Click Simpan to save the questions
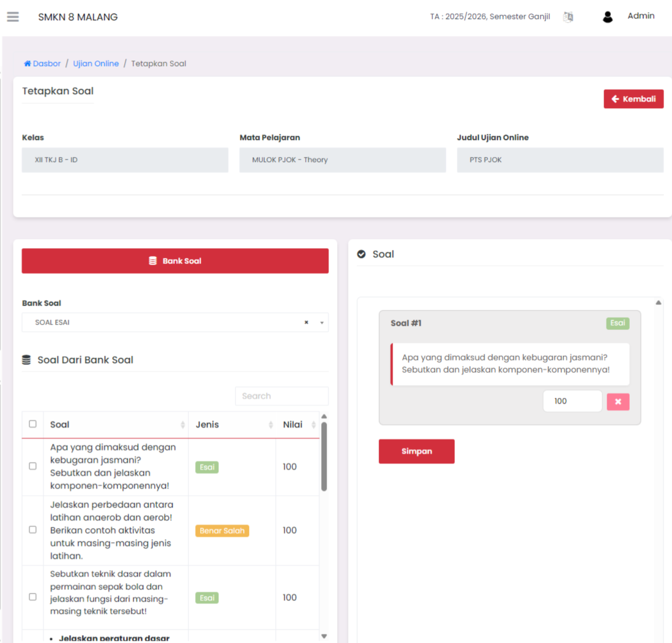 (416, 452)
